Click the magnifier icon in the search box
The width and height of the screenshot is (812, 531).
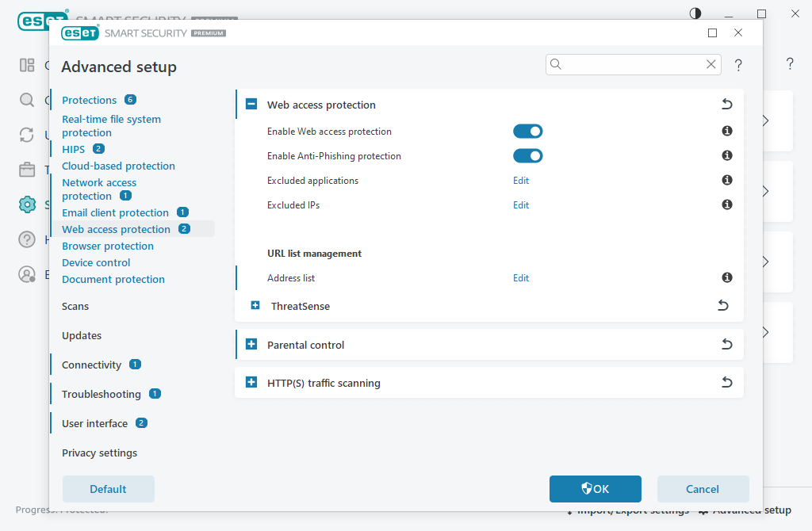coord(556,64)
